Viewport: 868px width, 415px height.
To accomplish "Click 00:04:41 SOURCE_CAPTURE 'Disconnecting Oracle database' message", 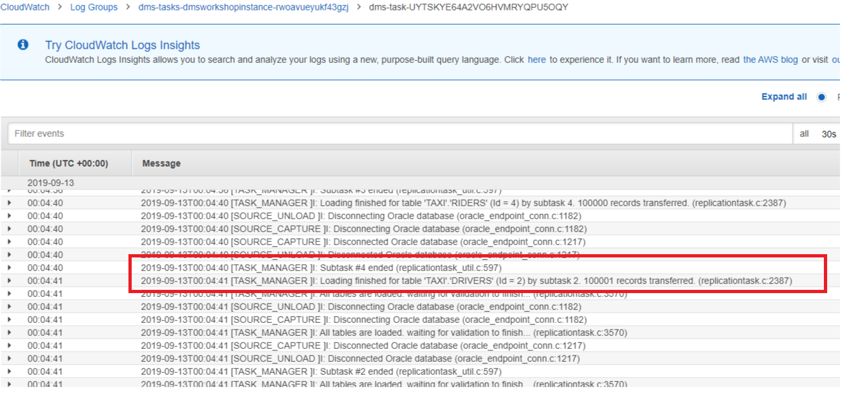I will pyautogui.click(x=363, y=320).
